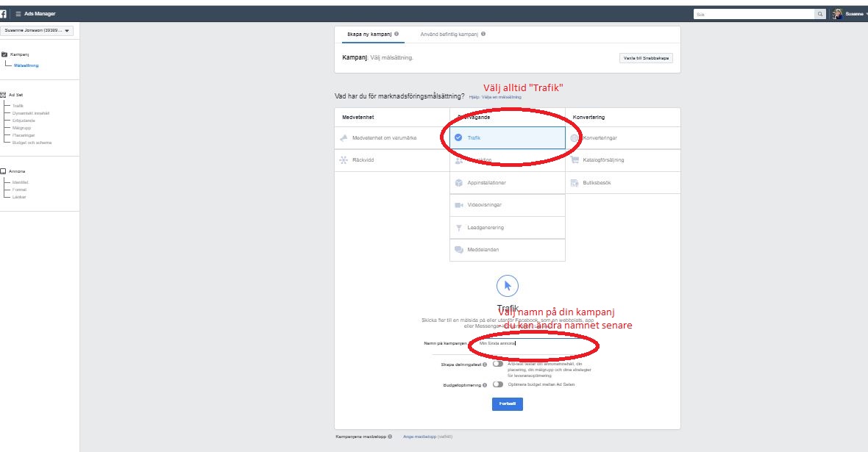Image resolution: width=868 pixels, height=452 pixels.
Task: Expand the Susanne profile menu arrow
Action: tap(865, 14)
